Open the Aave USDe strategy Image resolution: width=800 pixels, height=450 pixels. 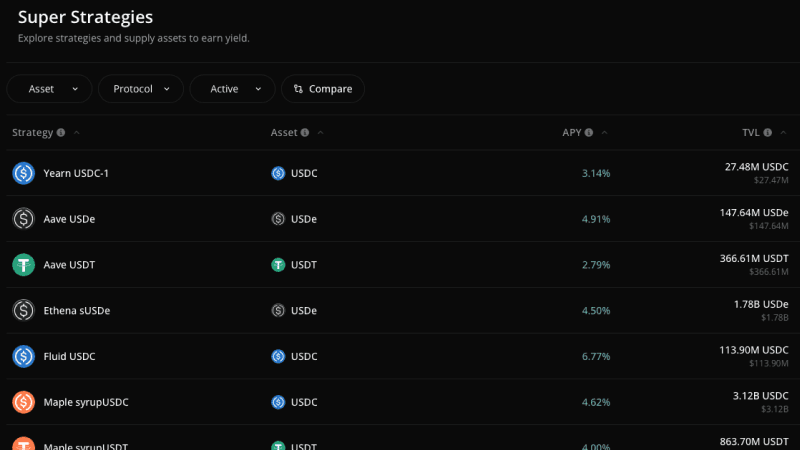tap(69, 219)
